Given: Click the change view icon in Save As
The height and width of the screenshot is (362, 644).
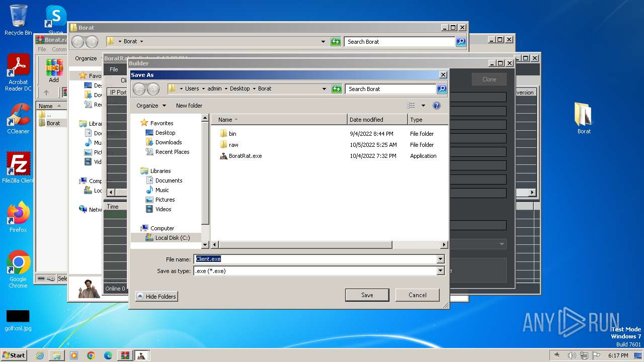Looking at the screenshot, I should [x=411, y=106].
